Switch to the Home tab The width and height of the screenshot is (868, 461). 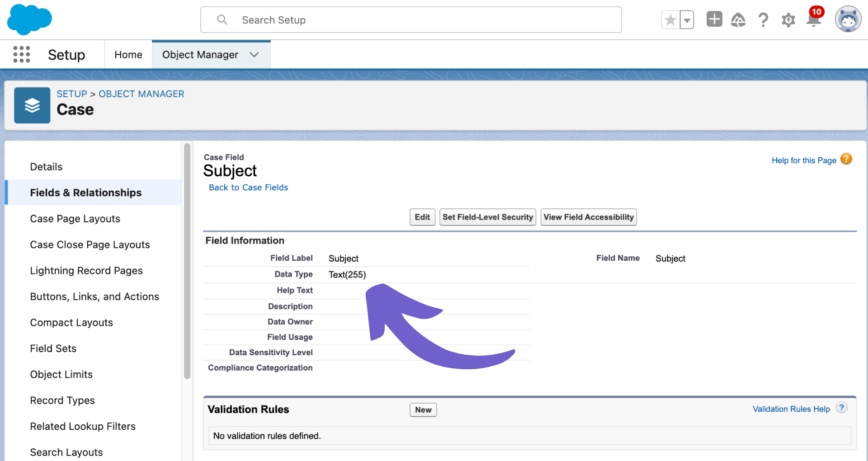[x=128, y=54]
